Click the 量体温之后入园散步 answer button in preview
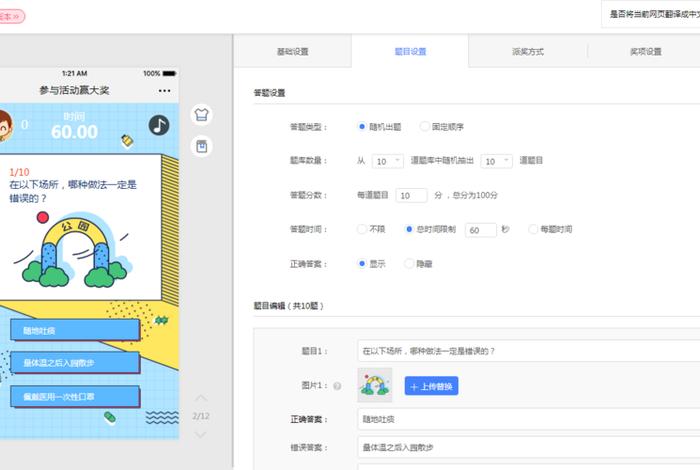 [75, 362]
